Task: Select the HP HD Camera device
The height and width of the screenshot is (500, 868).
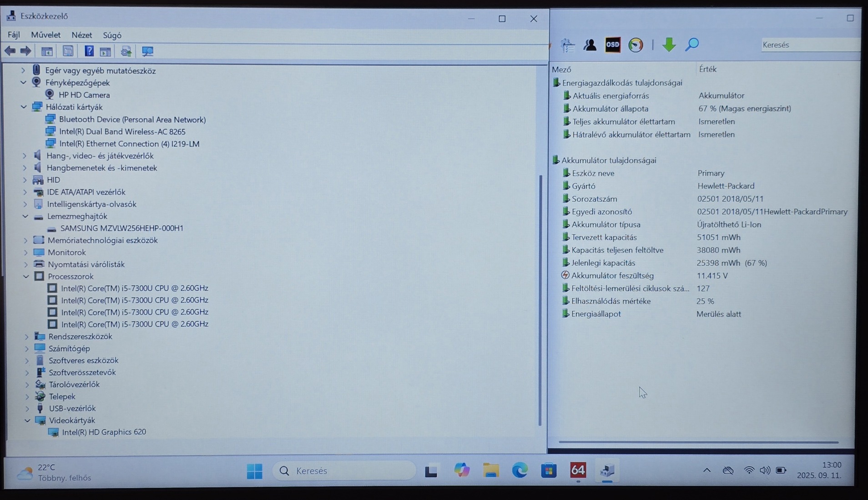Action: [x=84, y=95]
